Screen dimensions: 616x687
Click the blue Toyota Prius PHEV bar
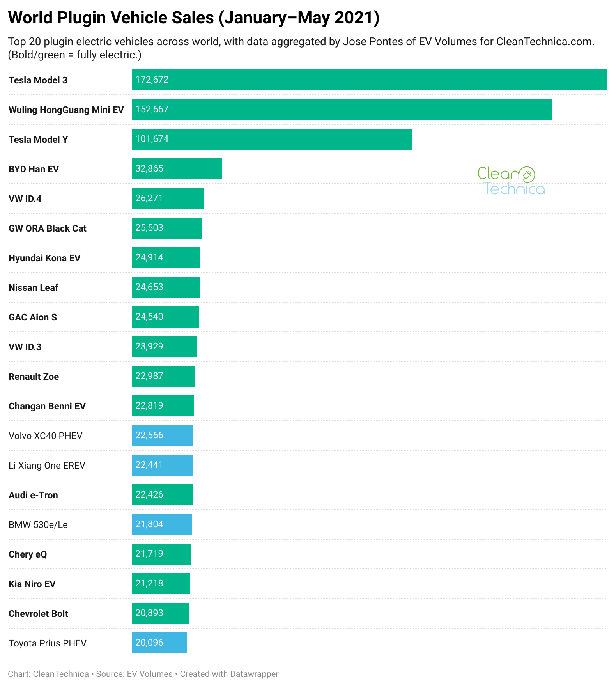159,643
